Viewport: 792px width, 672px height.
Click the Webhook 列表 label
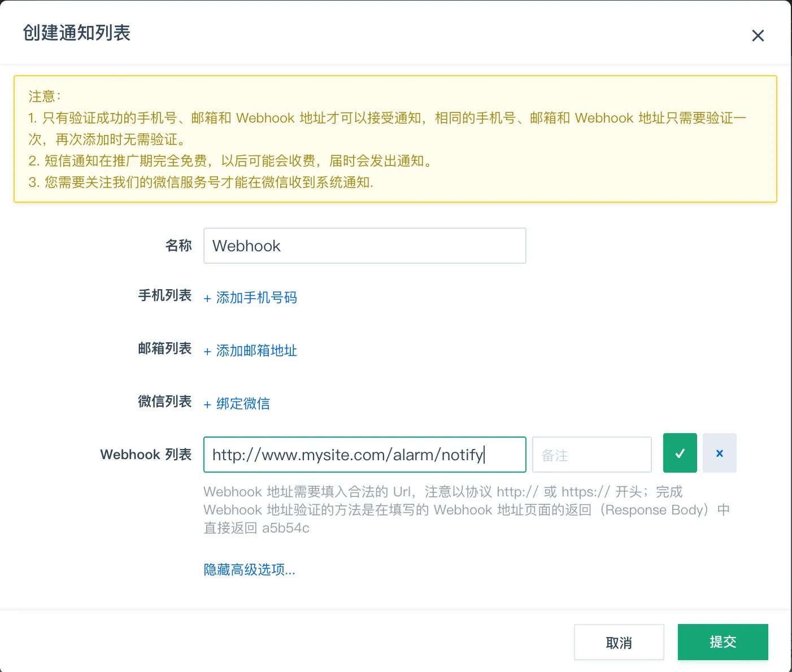pos(146,455)
